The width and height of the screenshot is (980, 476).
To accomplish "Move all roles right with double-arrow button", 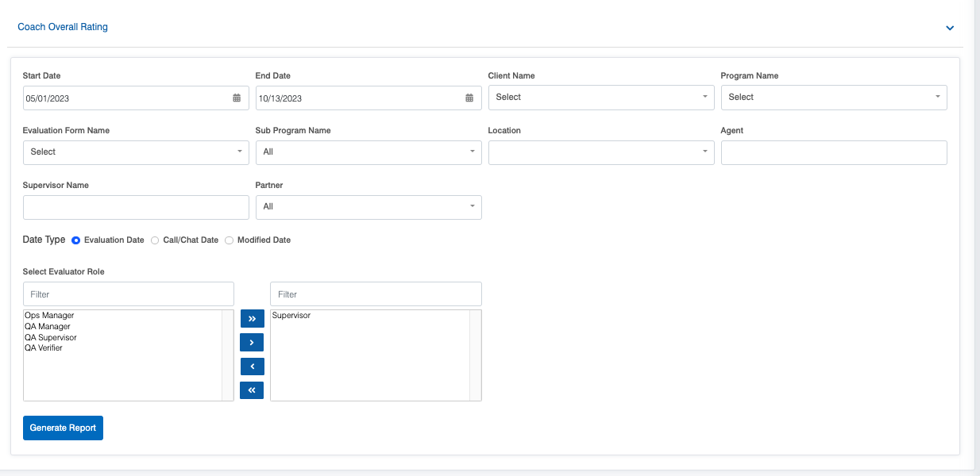I will coord(252,318).
